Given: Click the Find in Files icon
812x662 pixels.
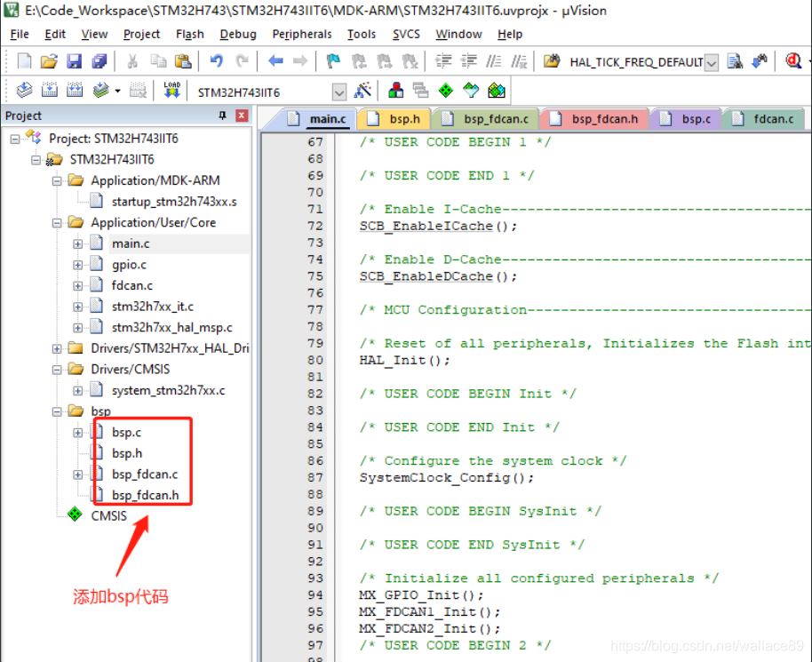Looking at the screenshot, I should tap(552, 61).
